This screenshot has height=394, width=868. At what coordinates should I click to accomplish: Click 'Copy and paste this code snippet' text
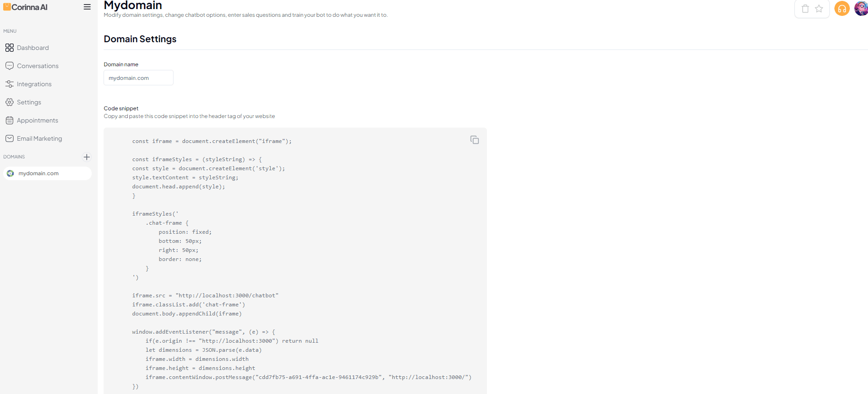coord(189,116)
